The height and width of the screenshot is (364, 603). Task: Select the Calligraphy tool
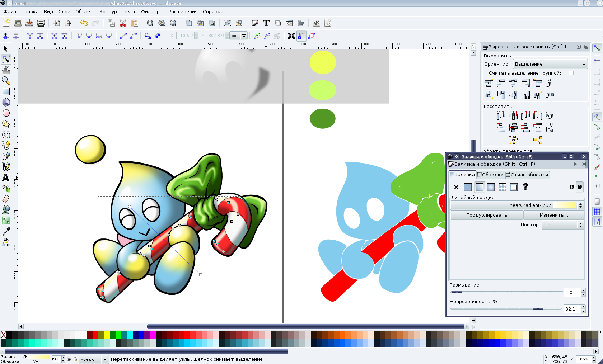pyautogui.click(x=6, y=167)
